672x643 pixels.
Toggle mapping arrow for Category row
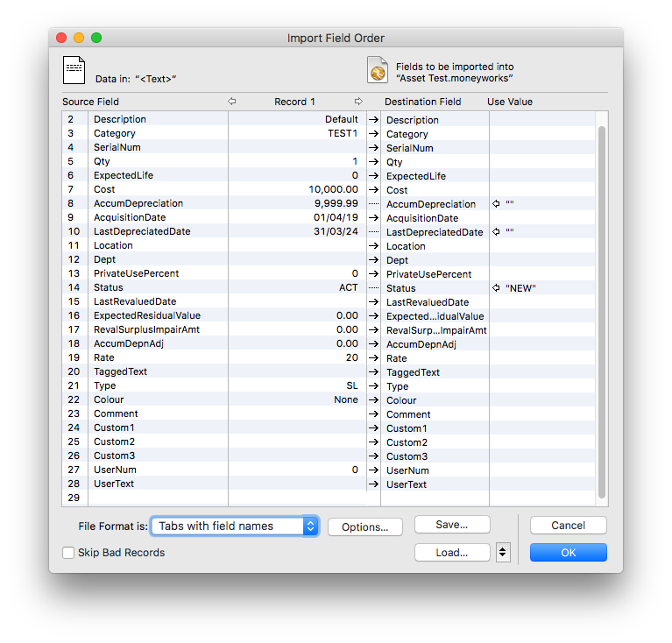click(374, 134)
